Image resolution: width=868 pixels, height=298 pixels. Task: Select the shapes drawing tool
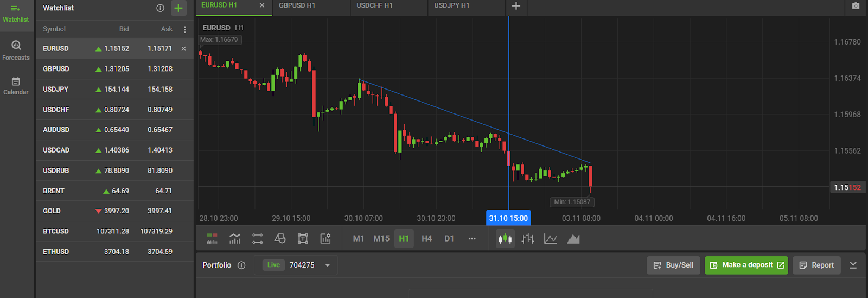[x=280, y=239]
